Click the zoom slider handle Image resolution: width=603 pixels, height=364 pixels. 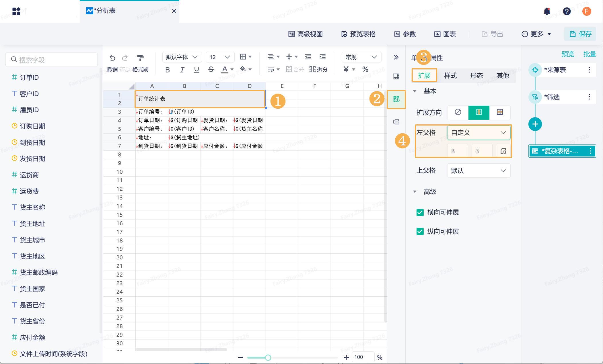268,357
